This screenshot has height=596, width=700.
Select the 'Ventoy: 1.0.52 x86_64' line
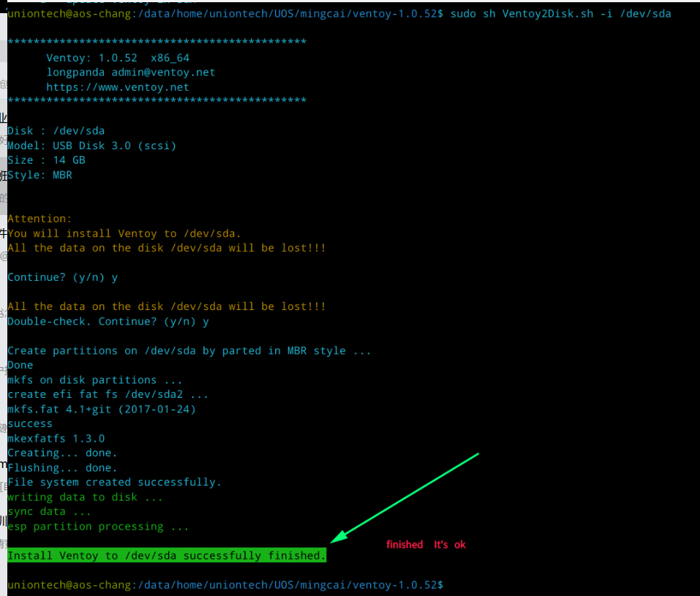tap(118, 58)
